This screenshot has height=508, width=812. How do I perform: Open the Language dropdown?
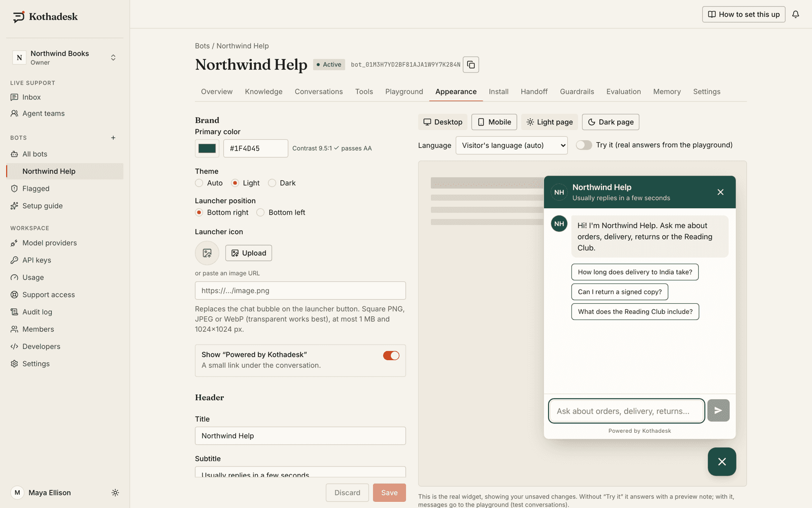pos(512,145)
